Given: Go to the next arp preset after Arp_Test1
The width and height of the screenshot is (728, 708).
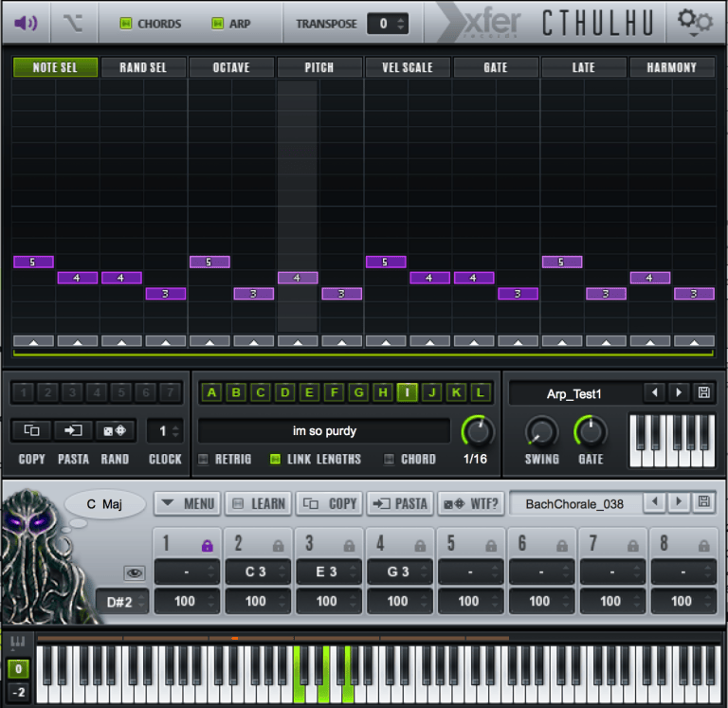Looking at the screenshot, I should (679, 392).
